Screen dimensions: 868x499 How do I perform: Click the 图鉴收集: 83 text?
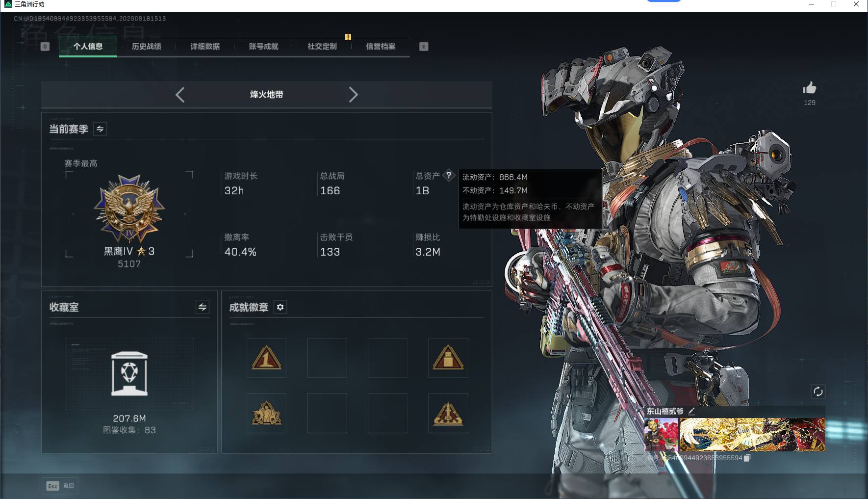pyautogui.click(x=129, y=430)
